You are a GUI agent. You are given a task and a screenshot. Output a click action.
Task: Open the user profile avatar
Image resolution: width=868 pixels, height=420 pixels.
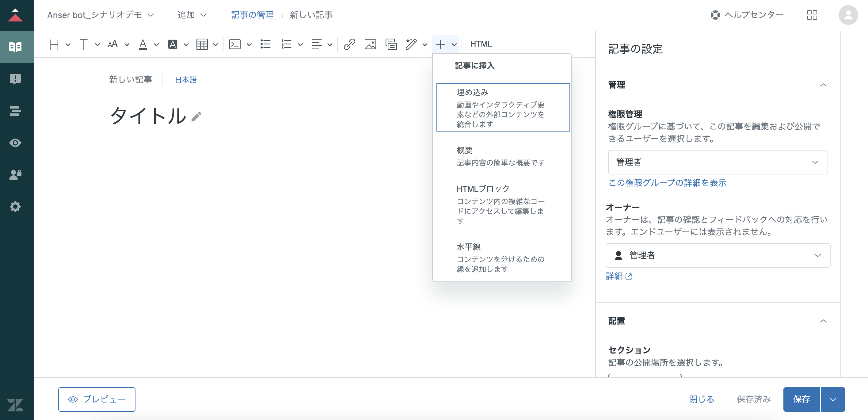coord(848,15)
